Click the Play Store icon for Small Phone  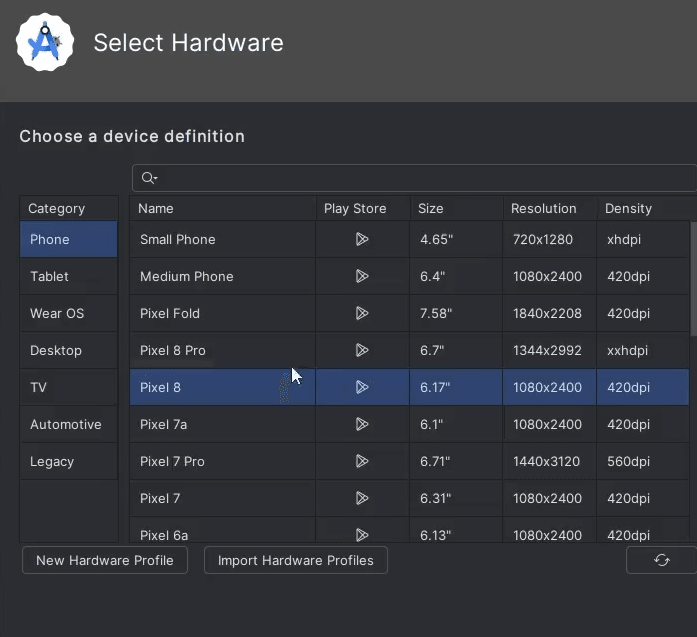(362, 239)
